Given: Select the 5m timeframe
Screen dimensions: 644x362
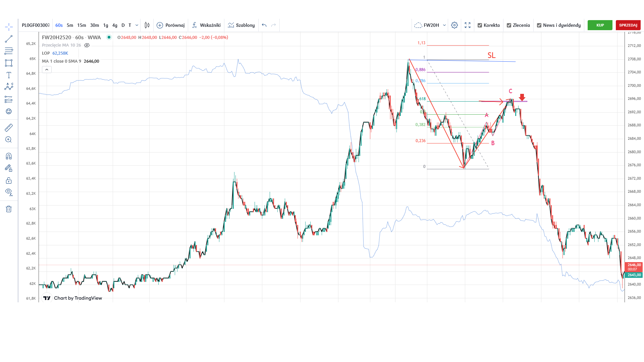Looking at the screenshot, I should pyautogui.click(x=70, y=25).
